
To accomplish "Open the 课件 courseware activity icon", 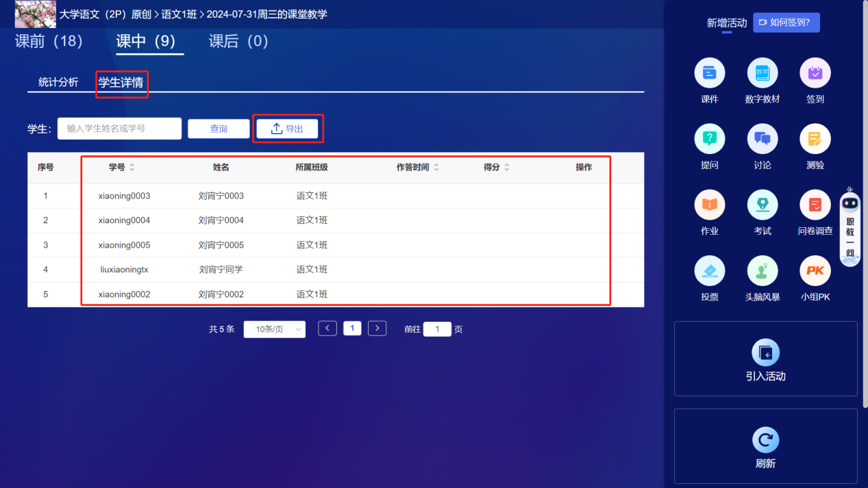I will [x=710, y=73].
